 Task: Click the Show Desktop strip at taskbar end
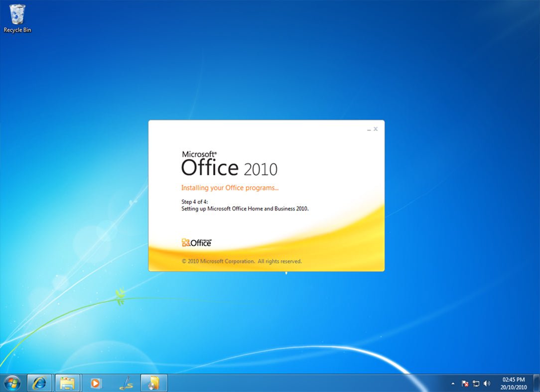(536, 383)
